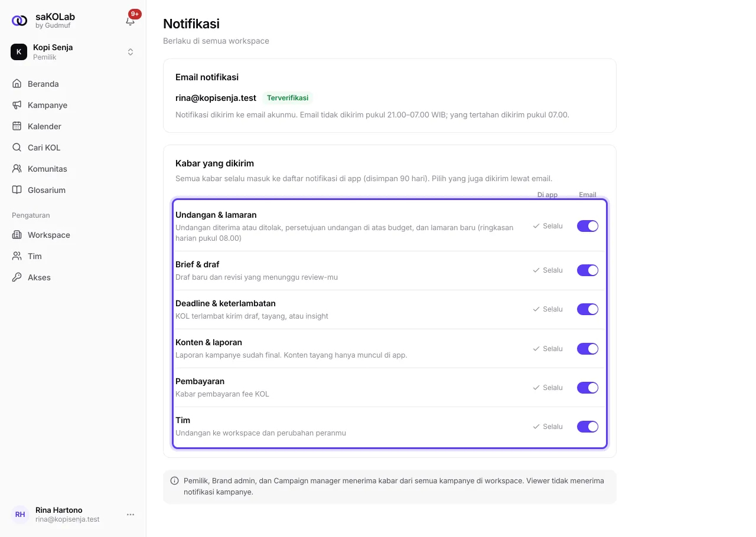Go to Beranda menu item
756x537 pixels.
(x=73, y=84)
